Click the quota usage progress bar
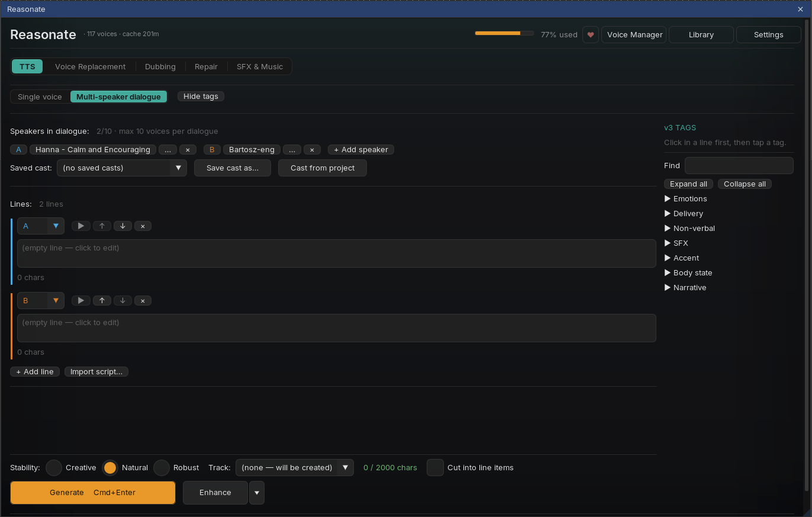This screenshot has width=812, height=517. tap(504, 33)
